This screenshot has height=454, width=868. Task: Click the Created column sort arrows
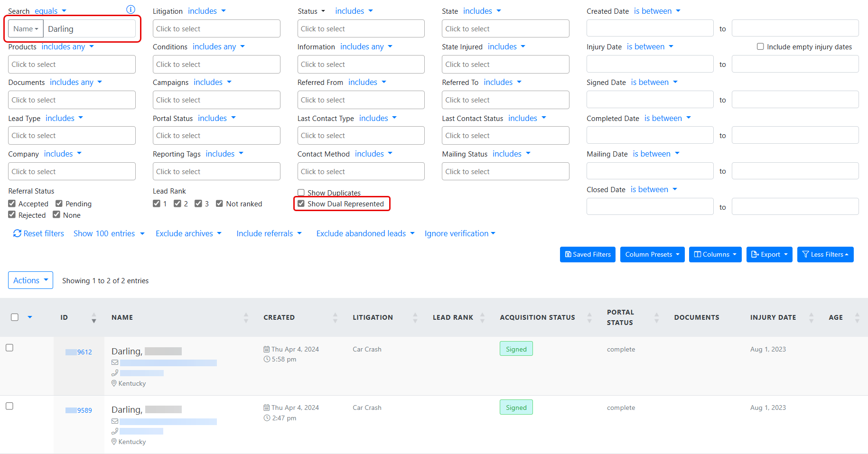coord(335,318)
